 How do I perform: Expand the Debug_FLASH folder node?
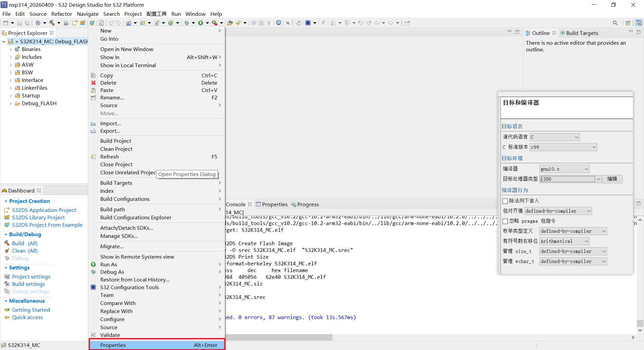11,103
